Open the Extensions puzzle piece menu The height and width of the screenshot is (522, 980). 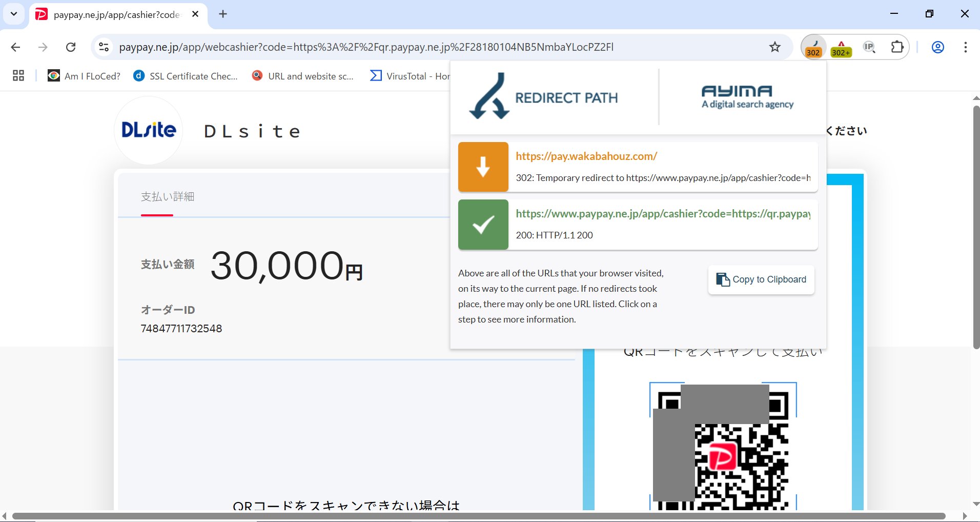(897, 47)
